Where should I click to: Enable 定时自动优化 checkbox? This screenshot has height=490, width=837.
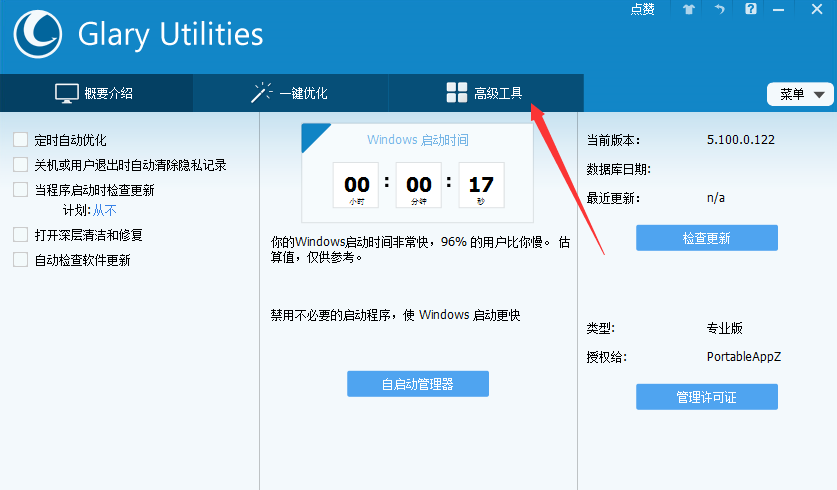pos(20,140)
